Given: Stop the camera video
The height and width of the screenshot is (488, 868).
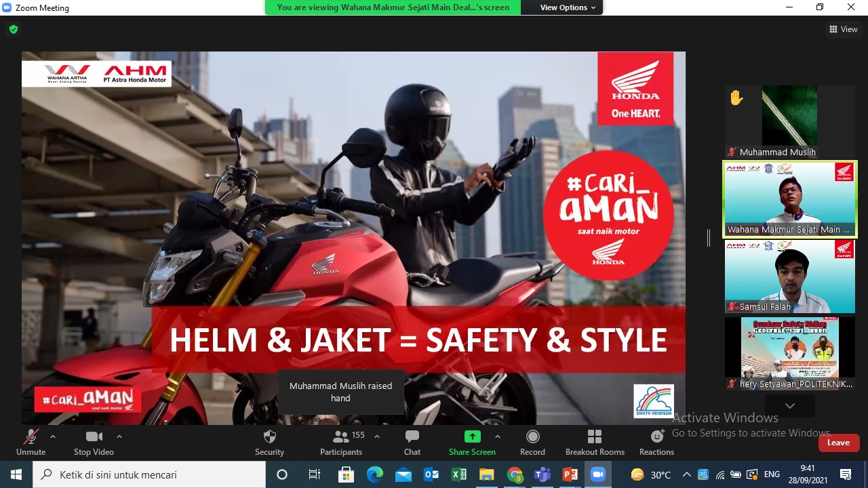Looking at the screenshot, I should click(94, 443).
